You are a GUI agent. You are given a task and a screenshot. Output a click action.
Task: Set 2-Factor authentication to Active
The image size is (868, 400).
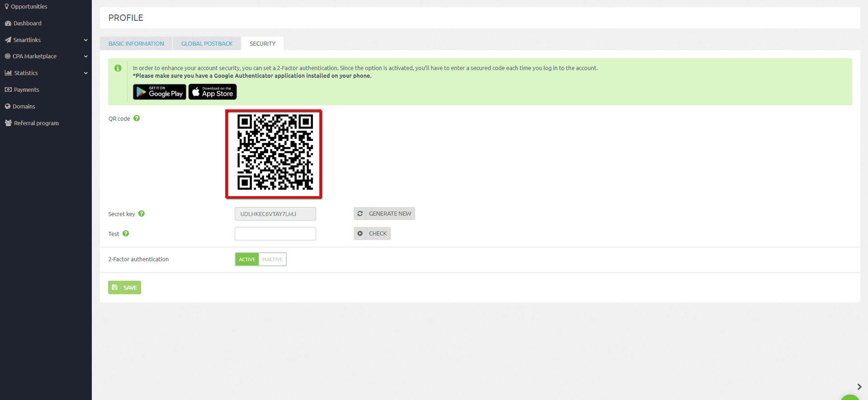(x=247, y=259)
